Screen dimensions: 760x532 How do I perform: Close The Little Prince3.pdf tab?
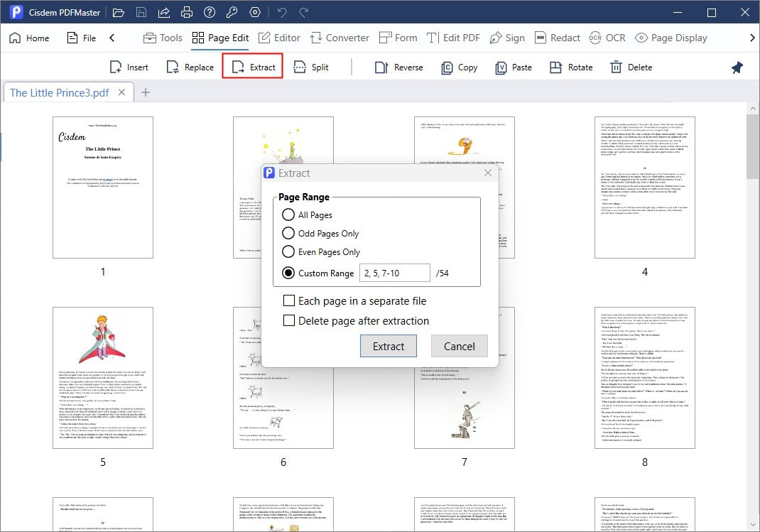pyautogui.click(x=121, y=92)
